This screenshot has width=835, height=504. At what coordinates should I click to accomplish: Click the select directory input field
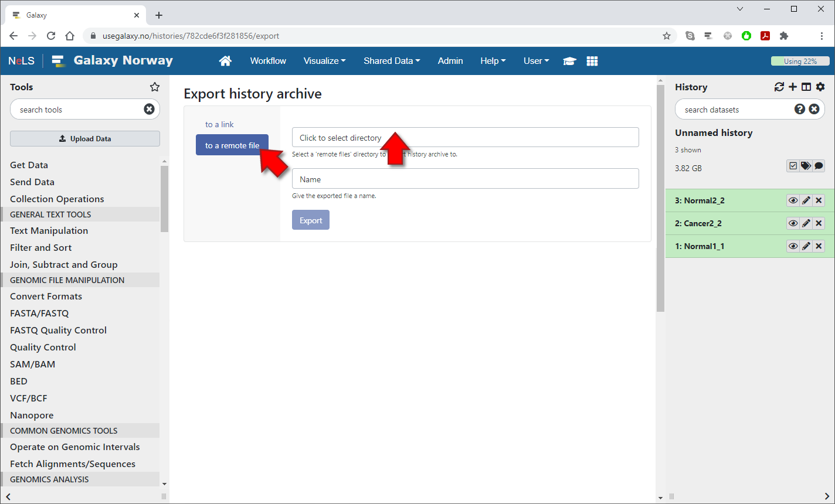[x=465, y=138]
